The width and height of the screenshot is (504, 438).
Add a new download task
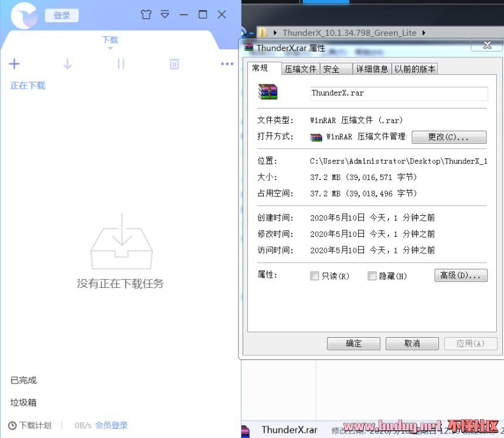point(15,64)
